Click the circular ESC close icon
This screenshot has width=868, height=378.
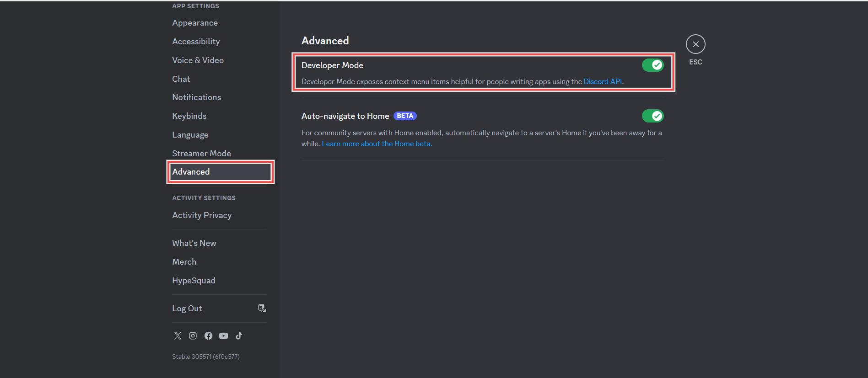(x=695, y=44)
